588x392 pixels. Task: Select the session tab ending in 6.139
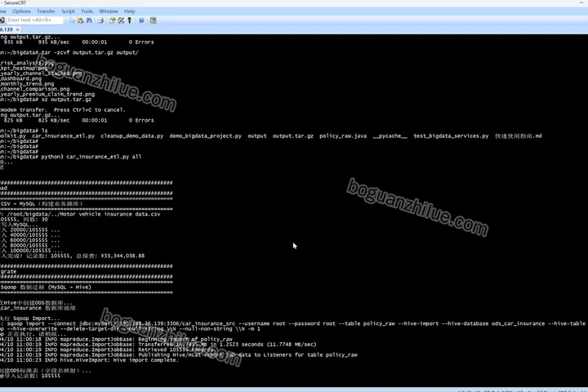[7, 29]
